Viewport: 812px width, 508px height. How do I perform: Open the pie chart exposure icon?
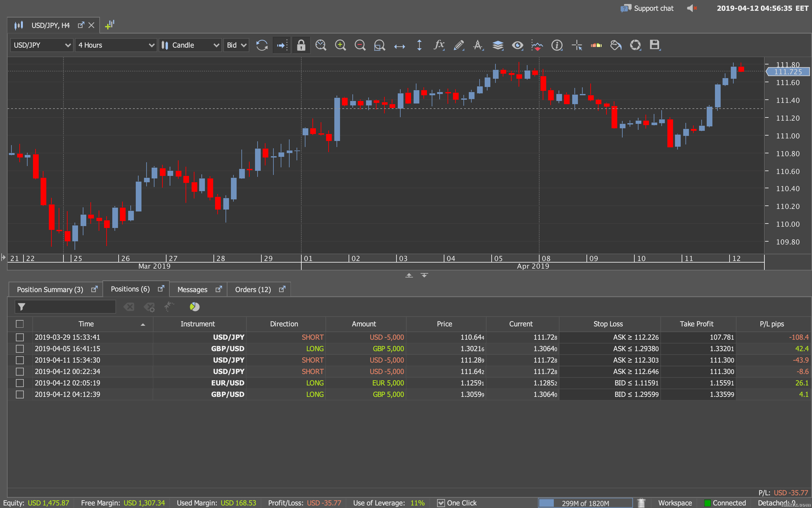195,307
